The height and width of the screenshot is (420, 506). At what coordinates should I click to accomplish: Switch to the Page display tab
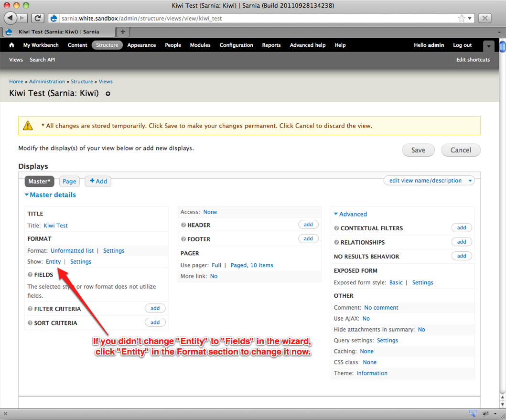pos(69,182)
